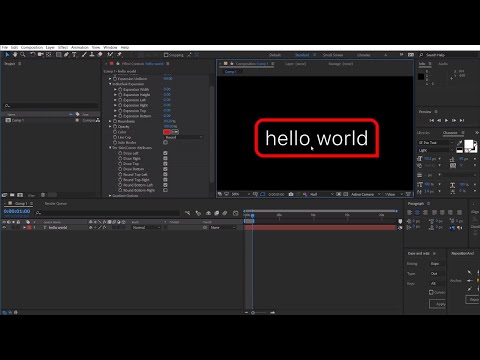Toggle the Draw Bottom checkbox
The image size is (480, 360).
(x=165, y=169)
